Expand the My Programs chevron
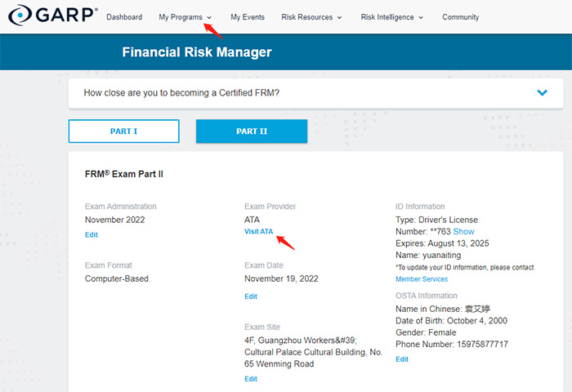The height and width of the screenshot is (392, 572). tap(209, 17)
